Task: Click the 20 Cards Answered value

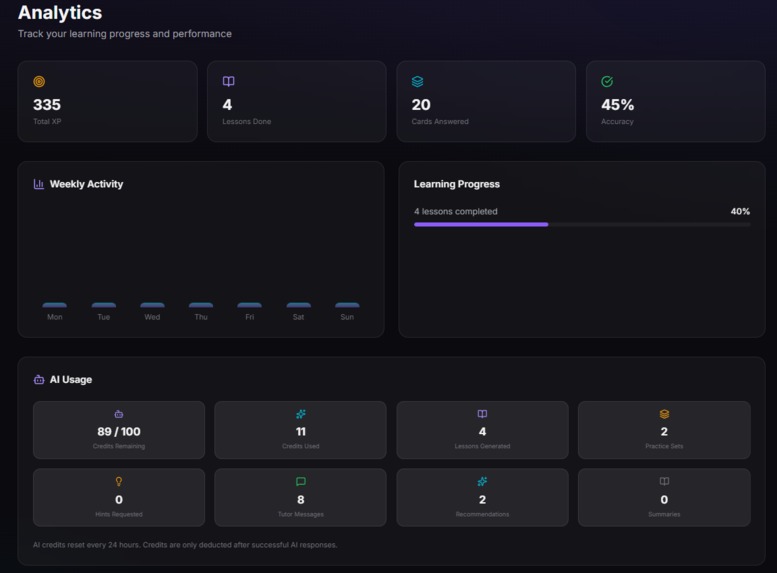Action: [x=421, y=105]
